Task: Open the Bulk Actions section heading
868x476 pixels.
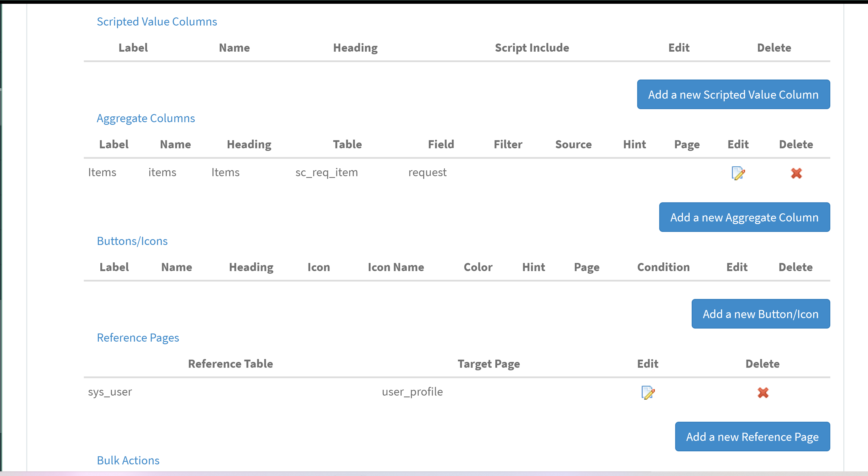Action: click(x=128, y=460)
